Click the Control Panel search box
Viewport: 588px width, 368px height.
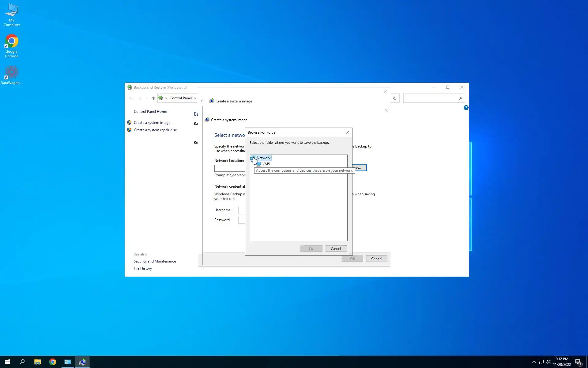(x=430, y=98)
